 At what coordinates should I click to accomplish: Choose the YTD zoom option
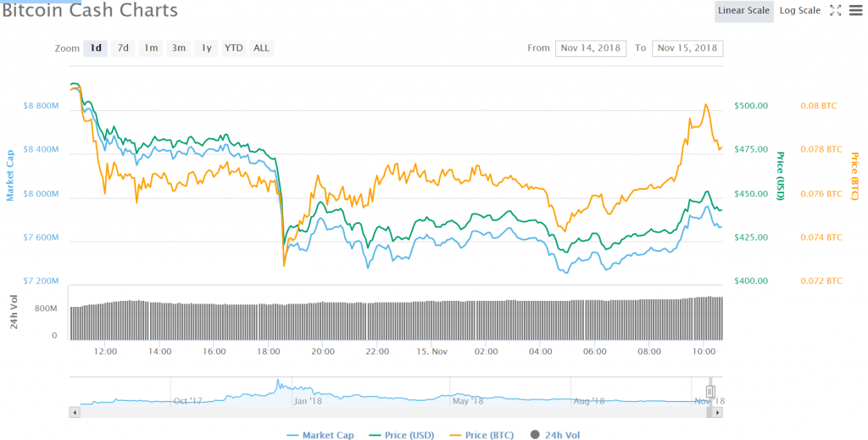tap(233, 48)
